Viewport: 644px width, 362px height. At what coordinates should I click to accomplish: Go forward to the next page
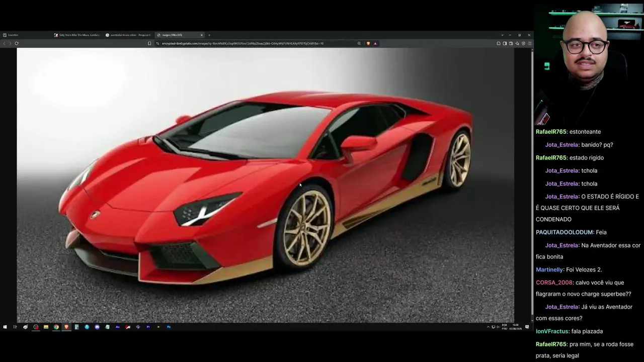[10, 43]
